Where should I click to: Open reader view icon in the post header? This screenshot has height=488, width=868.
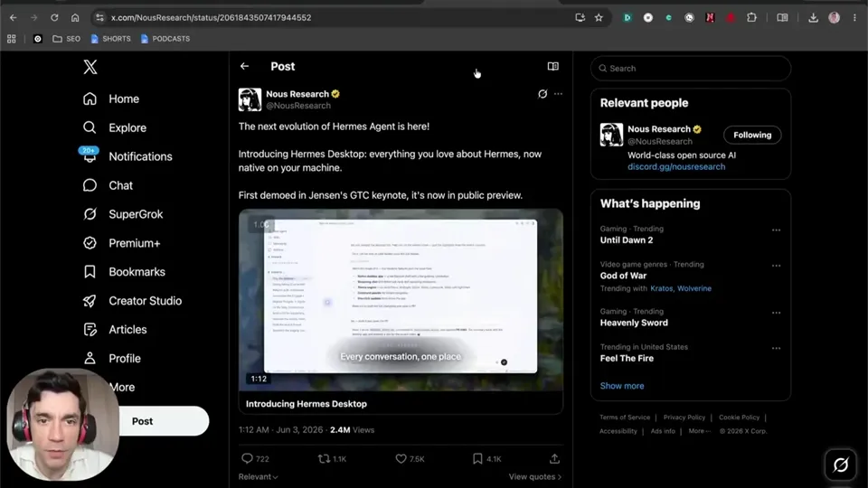click(x=553, y=66)
